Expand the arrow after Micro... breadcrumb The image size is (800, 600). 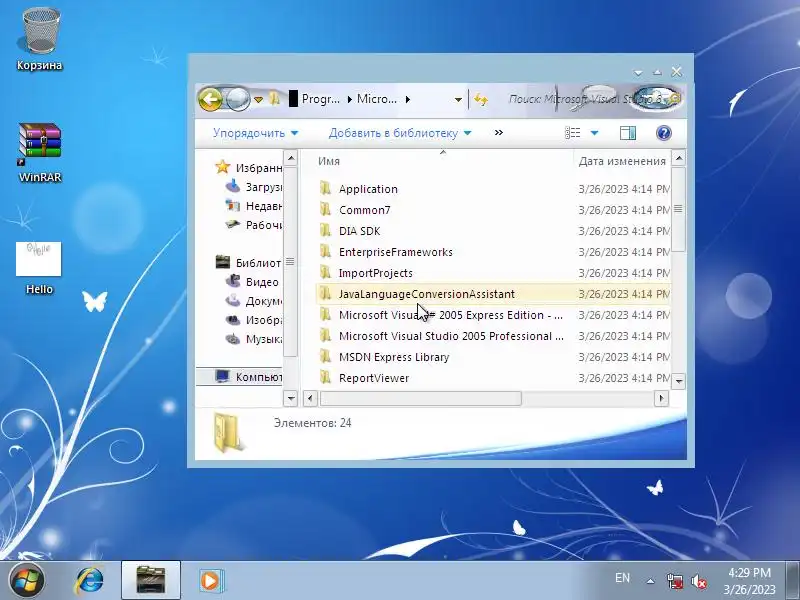(x=408, y=99)
